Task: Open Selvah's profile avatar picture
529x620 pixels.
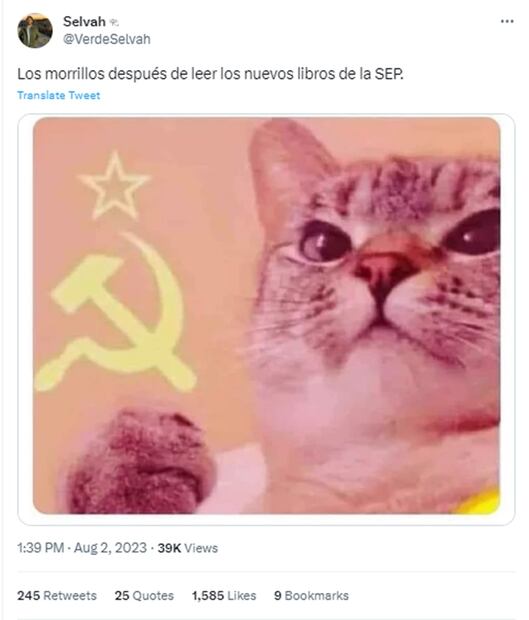Action: tap(35, 30)
